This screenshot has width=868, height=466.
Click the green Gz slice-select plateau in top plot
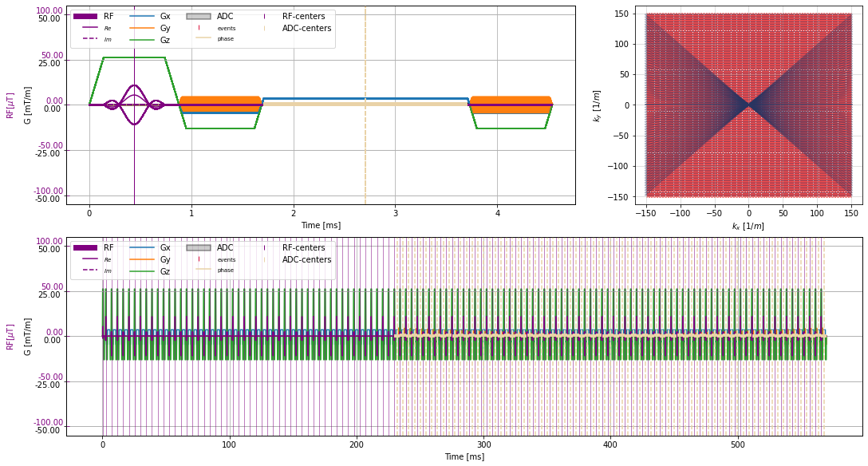coord(134,57)
